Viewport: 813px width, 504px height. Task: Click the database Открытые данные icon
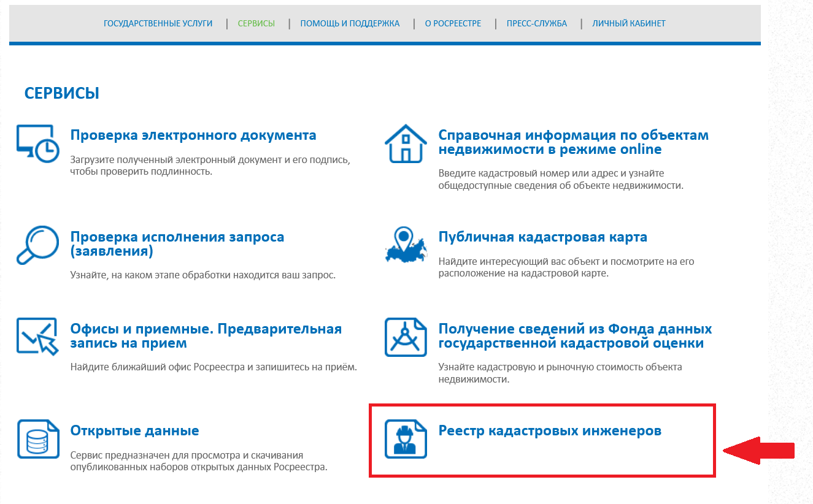[x=38, y=439]
